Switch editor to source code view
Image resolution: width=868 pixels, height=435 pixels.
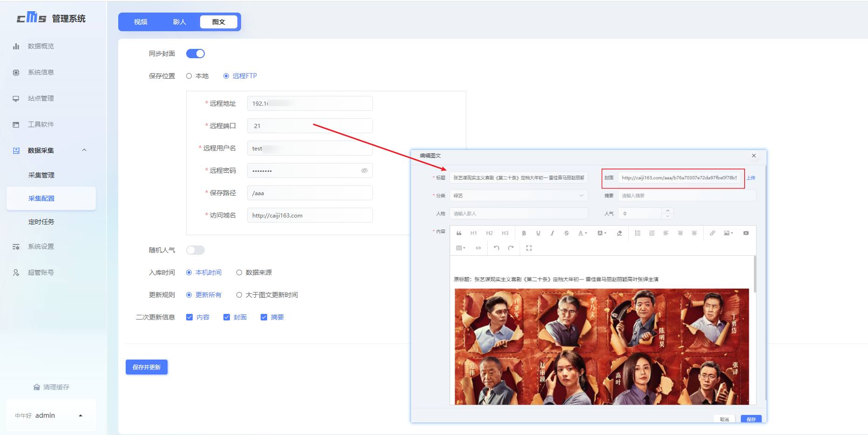click(x=478, y=248)
